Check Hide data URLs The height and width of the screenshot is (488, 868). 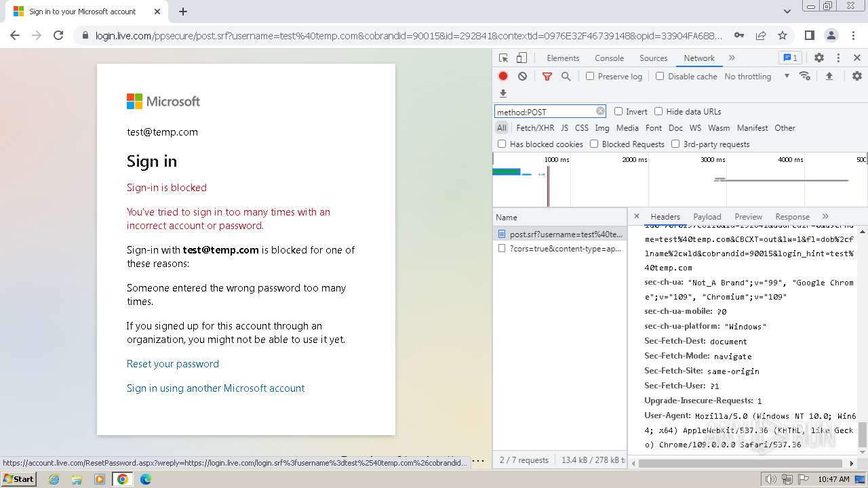(658, 111)
